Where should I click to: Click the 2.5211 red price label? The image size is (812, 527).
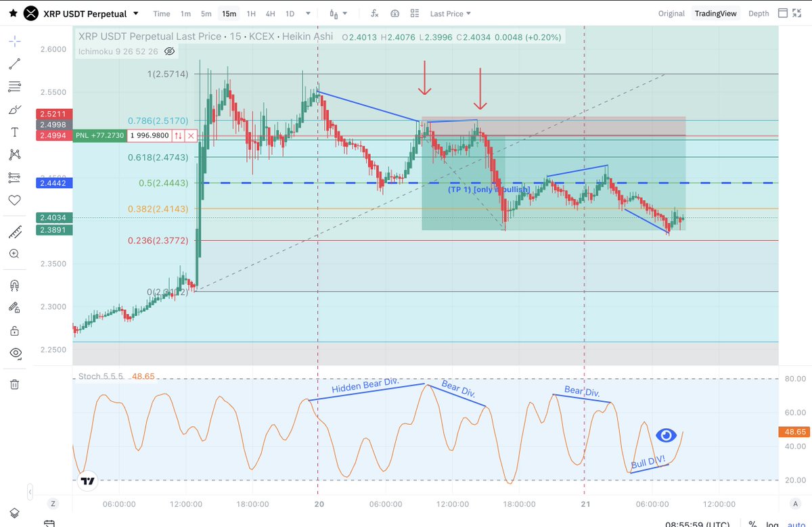coord(53,114)
